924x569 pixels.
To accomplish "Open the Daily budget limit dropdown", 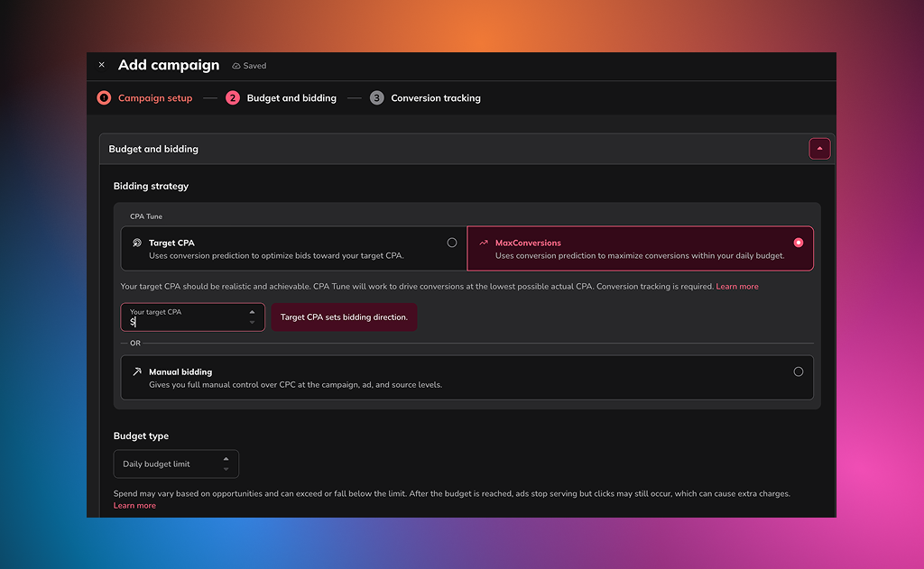I will pyautogui.click(x=176, y=464).
